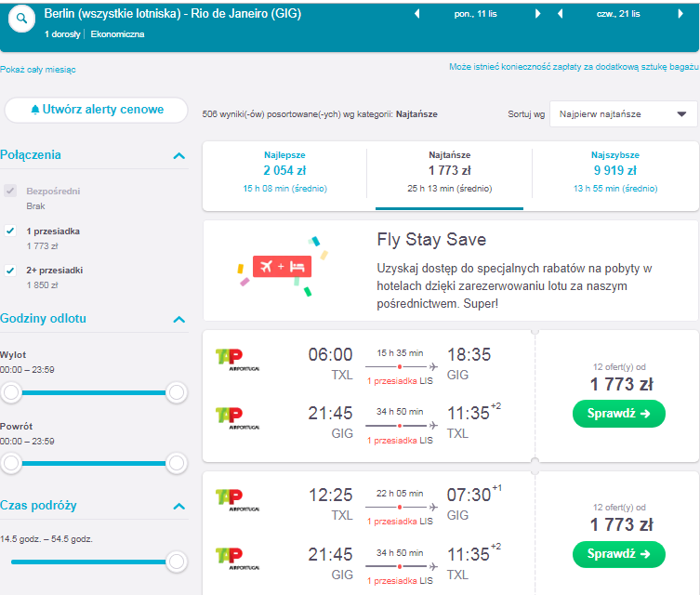Viewport: 700px width, 595px height.
Task: Collapse the Godziny odlotu section
Action: (x=179, y=320)
